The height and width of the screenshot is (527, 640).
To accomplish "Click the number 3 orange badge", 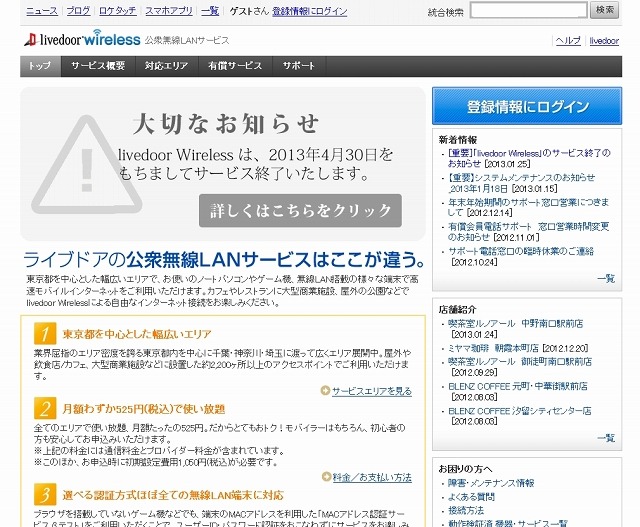I will 45,494.
